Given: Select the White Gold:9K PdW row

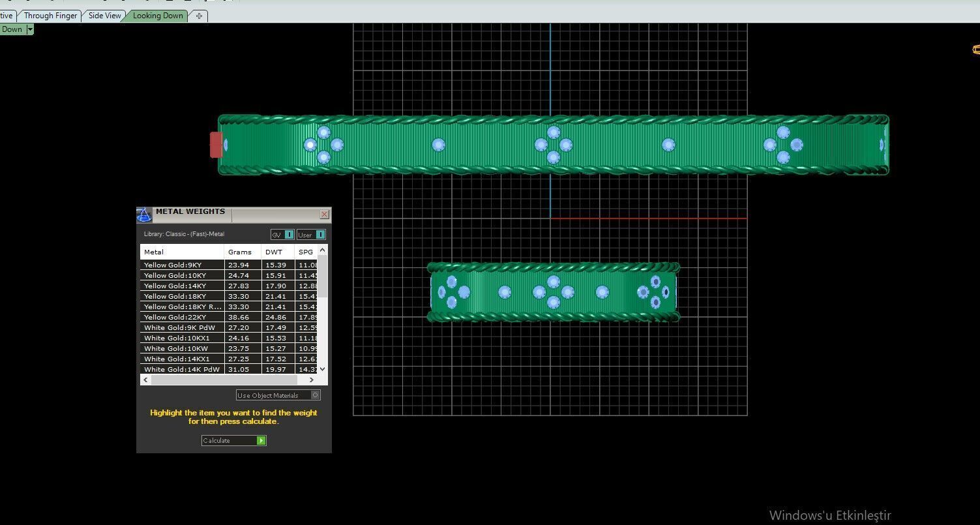Looking at the screenshot, I should (229, 327).
